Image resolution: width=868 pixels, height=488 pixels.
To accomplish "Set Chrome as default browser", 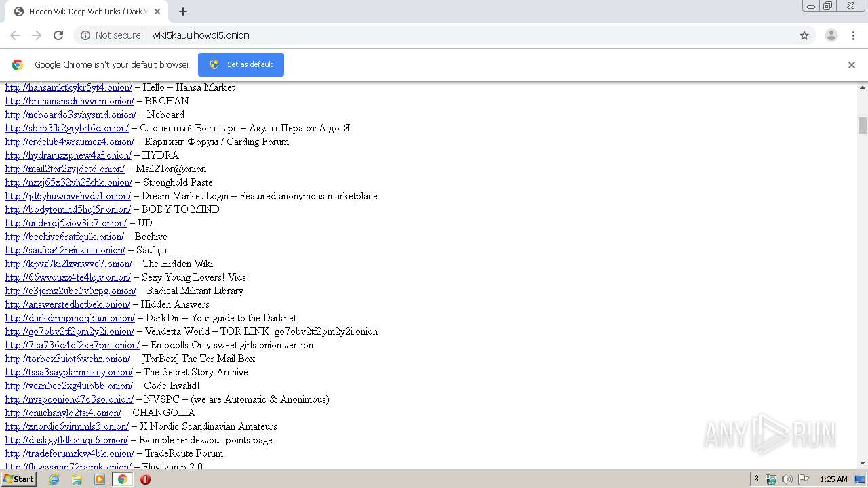I will click(x=241, y=64).
